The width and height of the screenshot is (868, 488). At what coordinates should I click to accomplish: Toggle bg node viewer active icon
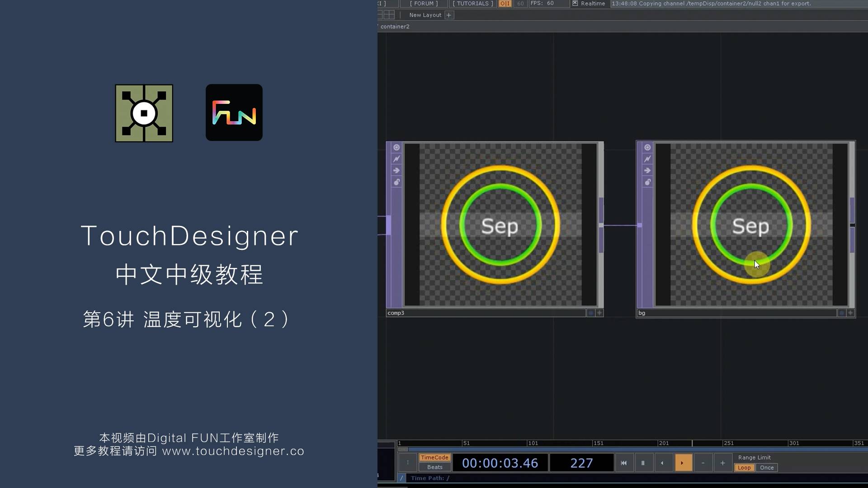(647, 147)
